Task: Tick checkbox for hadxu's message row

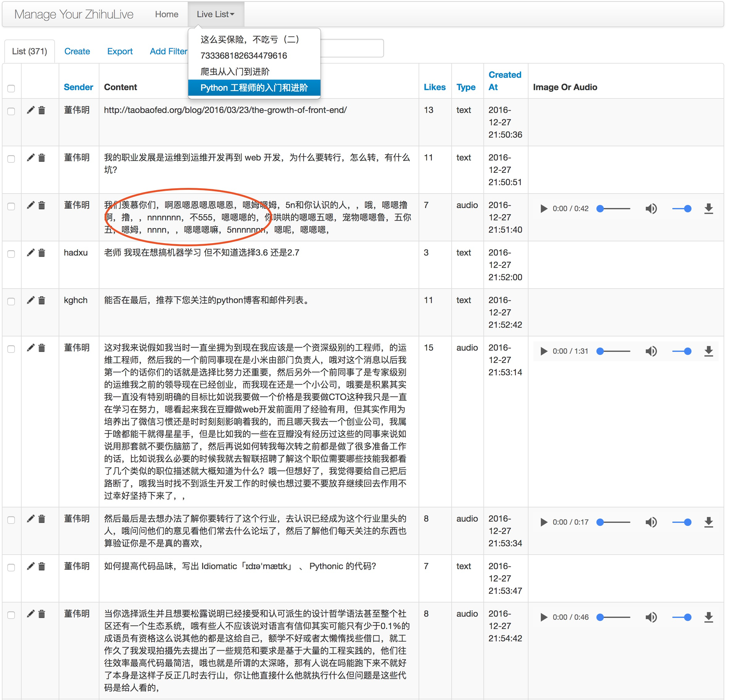Action: click(x=11, y=254)
